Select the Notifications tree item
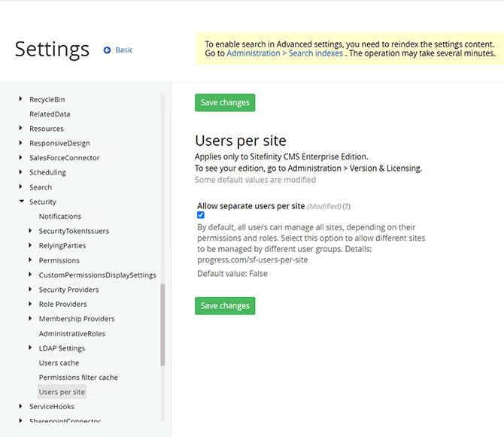 coord(59,217)
